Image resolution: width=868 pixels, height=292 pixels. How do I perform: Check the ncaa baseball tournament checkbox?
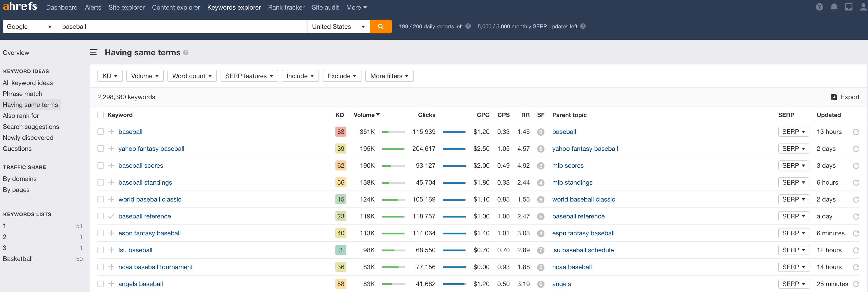click(x=100, y=267)
